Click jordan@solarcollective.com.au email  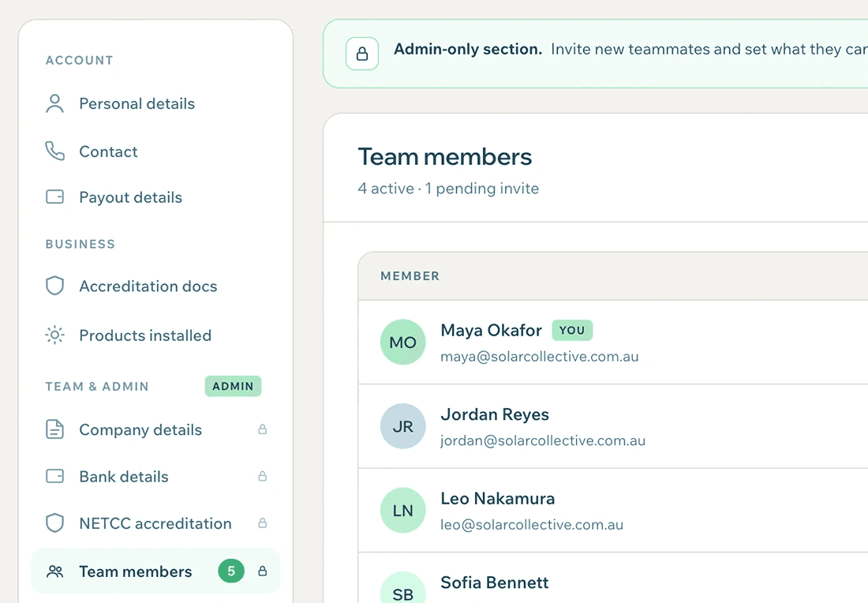(x=543, y=440)
